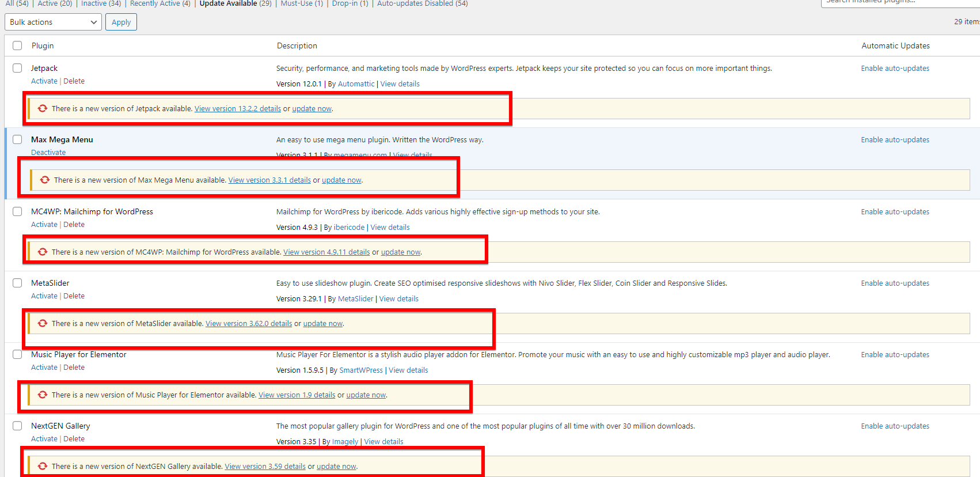This screenshot has width=980, height=477.
Task: View details for MC4WP plugin
Action: (390, 228)
